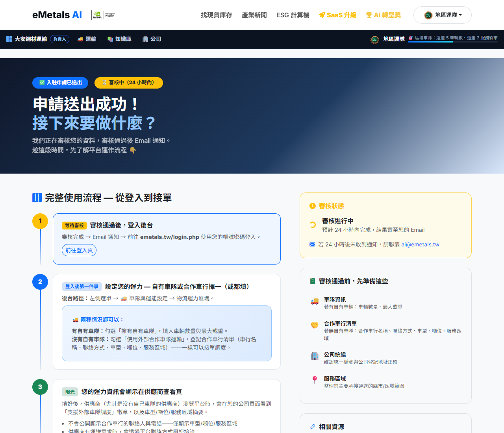
Task: Click clipboard icon beside 審核通過前，先準備這些
Action: (313, 281)
